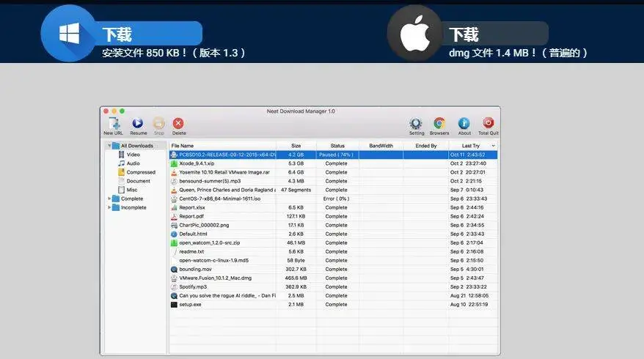Expand the Incomplete folder arrow
This screenshot has width=644, height=359.
[x=109, y=207]
